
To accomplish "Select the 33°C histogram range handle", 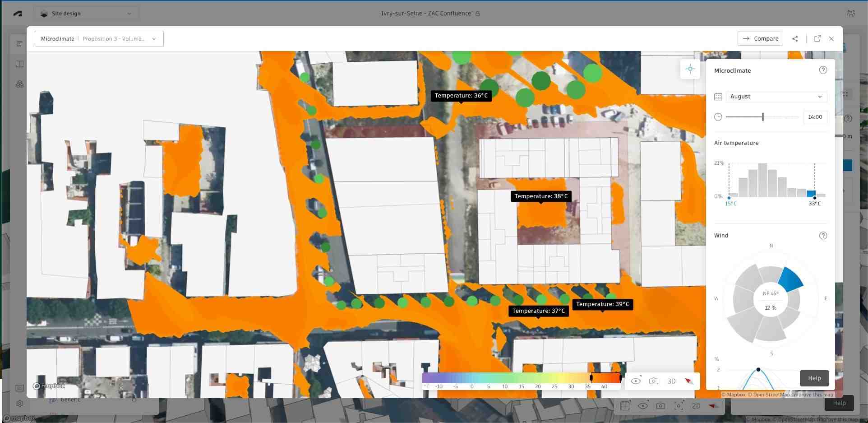I will coord(815,198).
